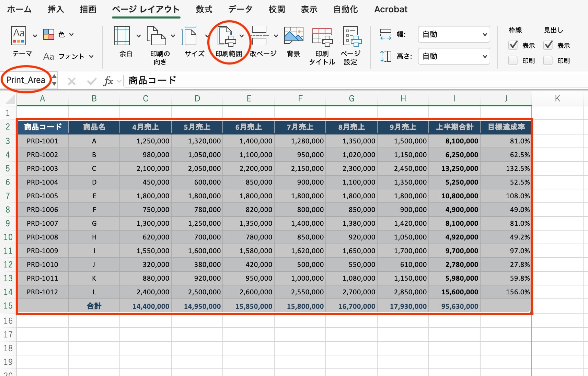Click the 色 color palette icon
The height and width of the screenshot is (376, 588).
click(x=49, y=34)
